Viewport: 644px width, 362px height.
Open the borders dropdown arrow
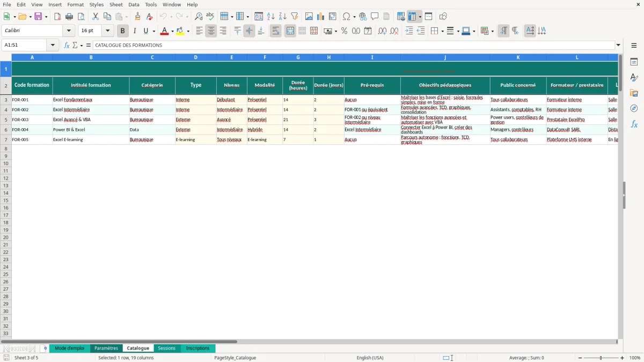click(442, 31)
